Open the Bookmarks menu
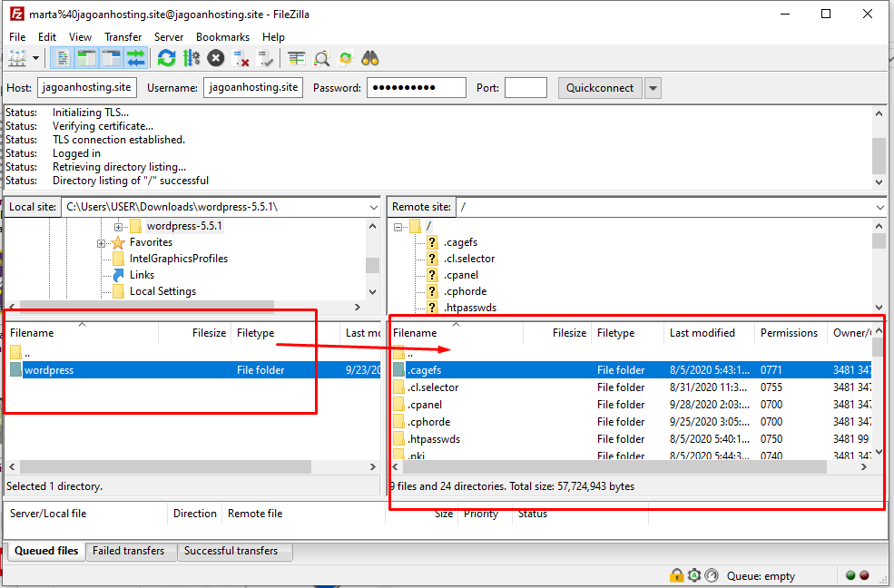Viewport: 894px width, 588px height. click(222, 37)
